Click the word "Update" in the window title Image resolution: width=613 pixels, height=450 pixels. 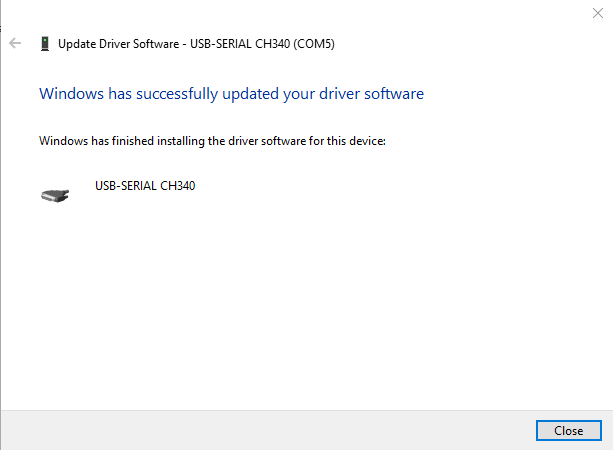click(77, 44)
